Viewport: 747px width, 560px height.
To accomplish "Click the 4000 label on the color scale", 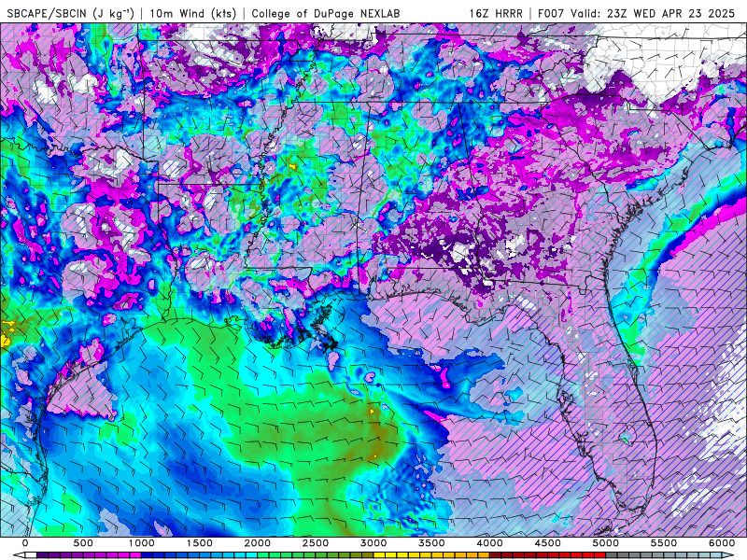I will (x=490, y=543).
